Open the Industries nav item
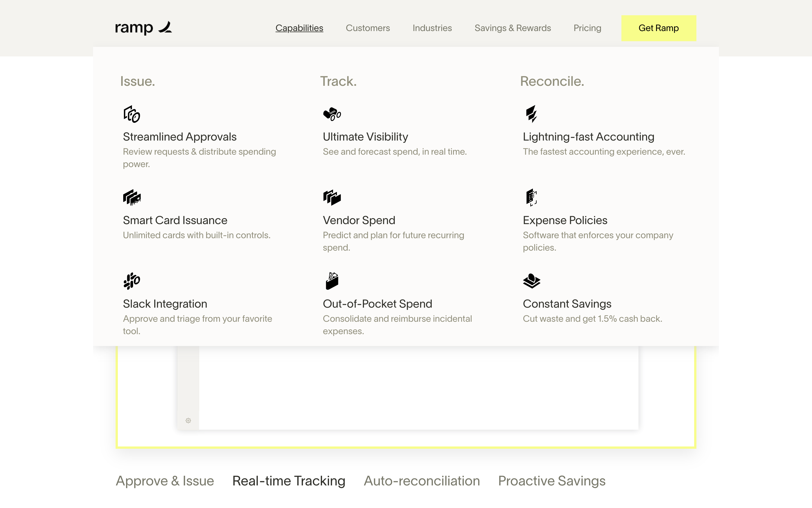The image size is (812, 508). pyautogui.click(x=432, y=28)
